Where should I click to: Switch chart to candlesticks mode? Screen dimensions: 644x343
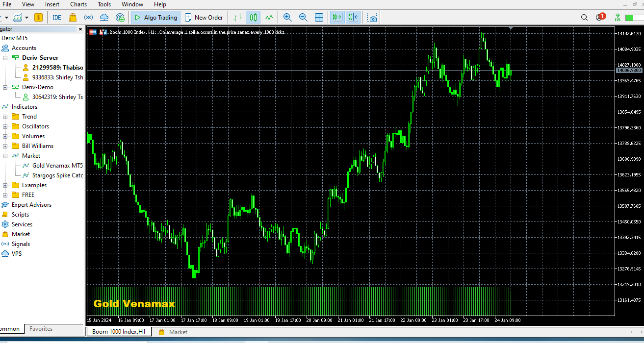(x=253, y=17)
